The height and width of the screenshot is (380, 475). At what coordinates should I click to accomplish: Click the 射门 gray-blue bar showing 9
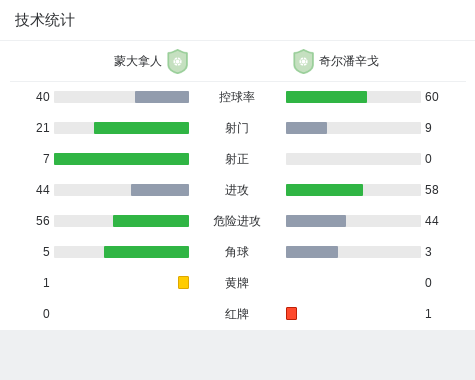click(x=306, y=128)
